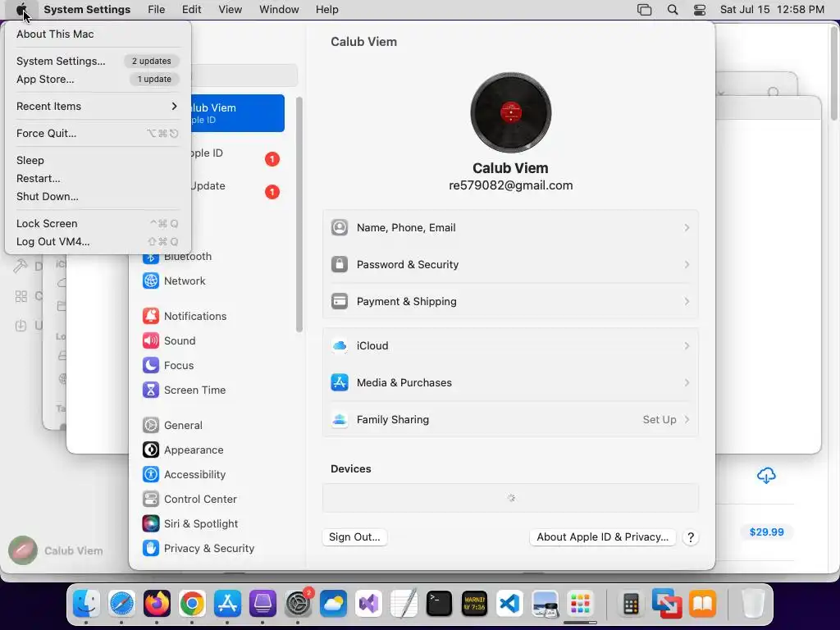
Task: Launch Visual Studio from the Dock
Action: pyautogui.click(x=368, y=604)
